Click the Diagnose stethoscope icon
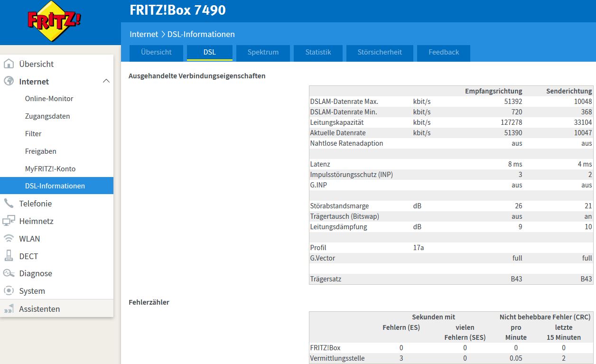Viewport: 596px width, 364px height. (x=9, y=273)
